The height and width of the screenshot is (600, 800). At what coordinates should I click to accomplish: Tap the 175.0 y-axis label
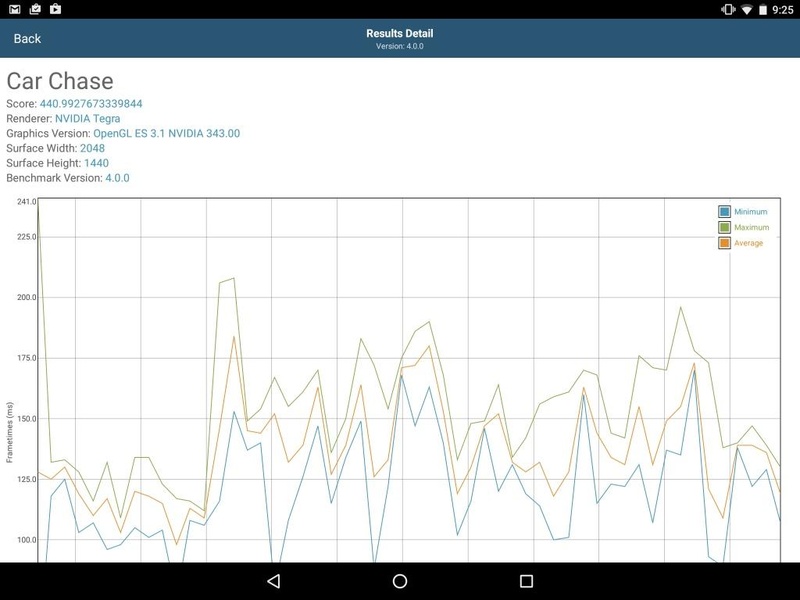pos(27,358)
